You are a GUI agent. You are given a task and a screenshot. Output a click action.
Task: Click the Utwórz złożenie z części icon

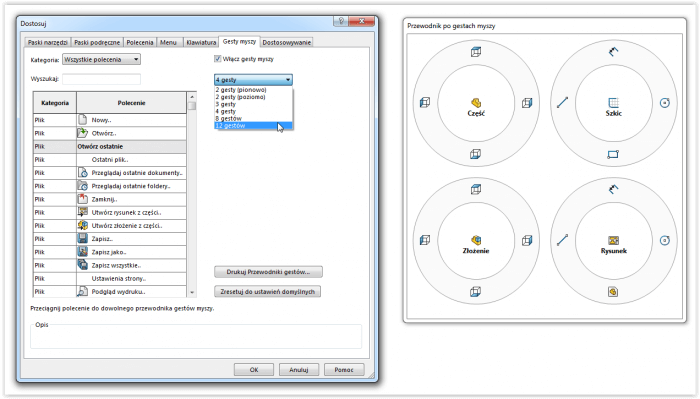83,225
